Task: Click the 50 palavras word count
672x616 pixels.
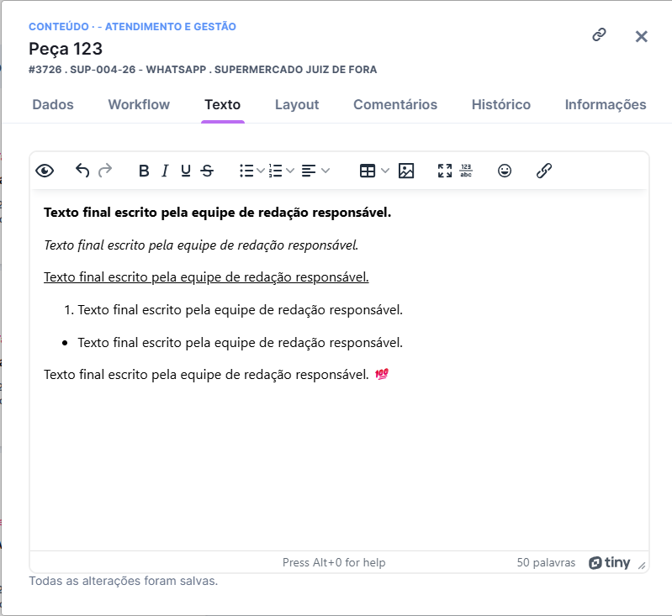Action: 546,562
